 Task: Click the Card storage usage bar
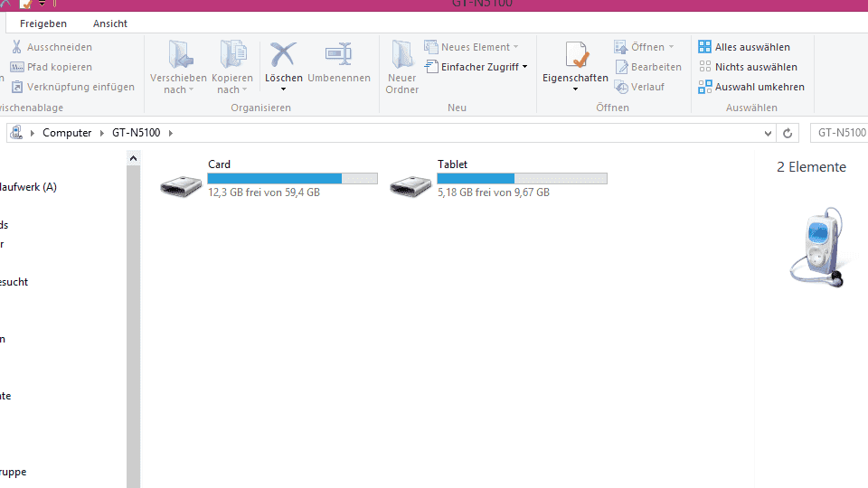click(292, 178)
